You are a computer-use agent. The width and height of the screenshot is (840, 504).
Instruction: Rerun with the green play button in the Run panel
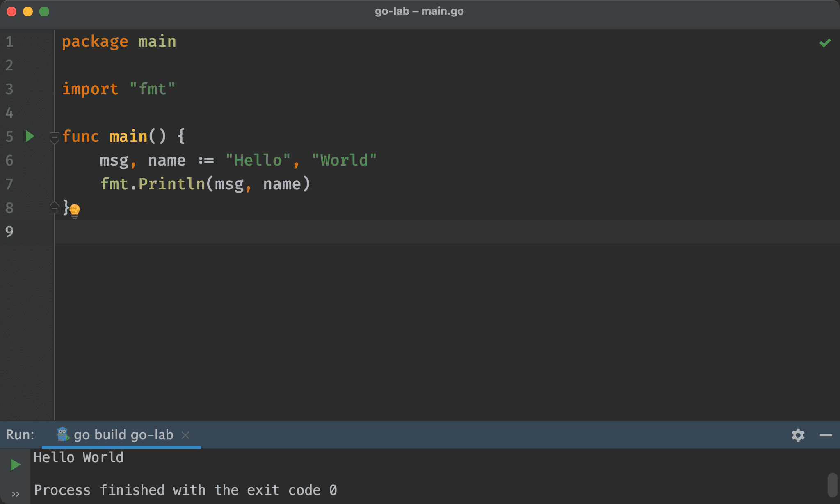[15, 464]
